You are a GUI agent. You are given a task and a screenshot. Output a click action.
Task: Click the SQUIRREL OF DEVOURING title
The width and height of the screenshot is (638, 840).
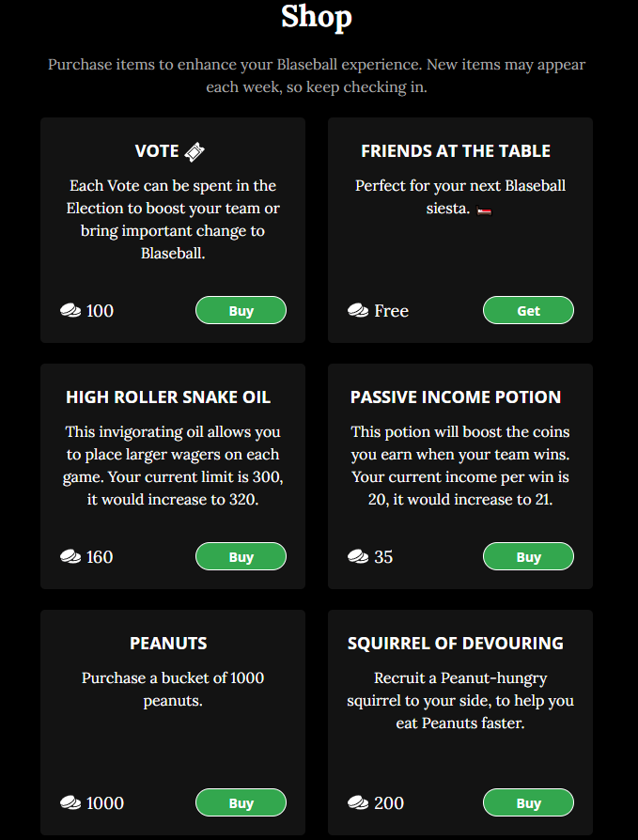coord(456,643)
